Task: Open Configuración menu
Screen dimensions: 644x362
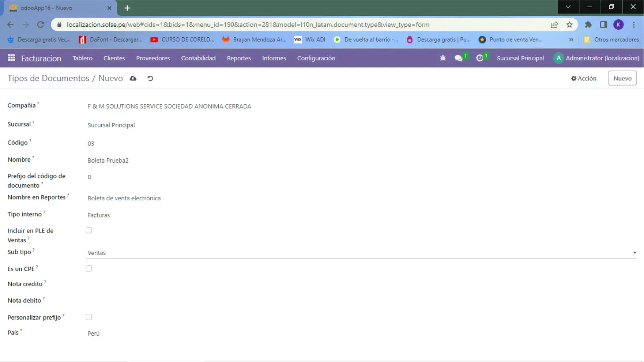Action: (316, 58)
